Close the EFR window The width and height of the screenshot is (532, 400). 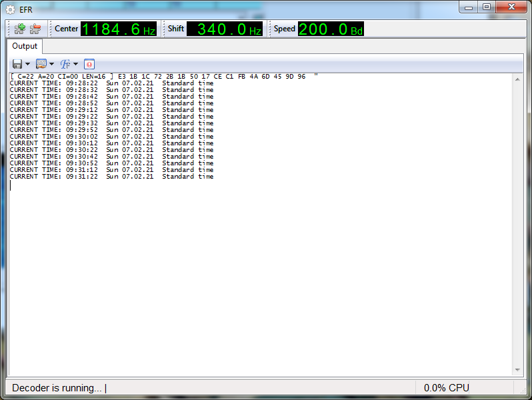511,7
